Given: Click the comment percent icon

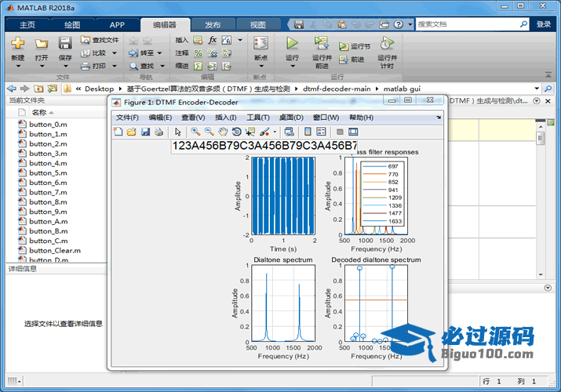Looking at the screenshot, I should [199, 53].
